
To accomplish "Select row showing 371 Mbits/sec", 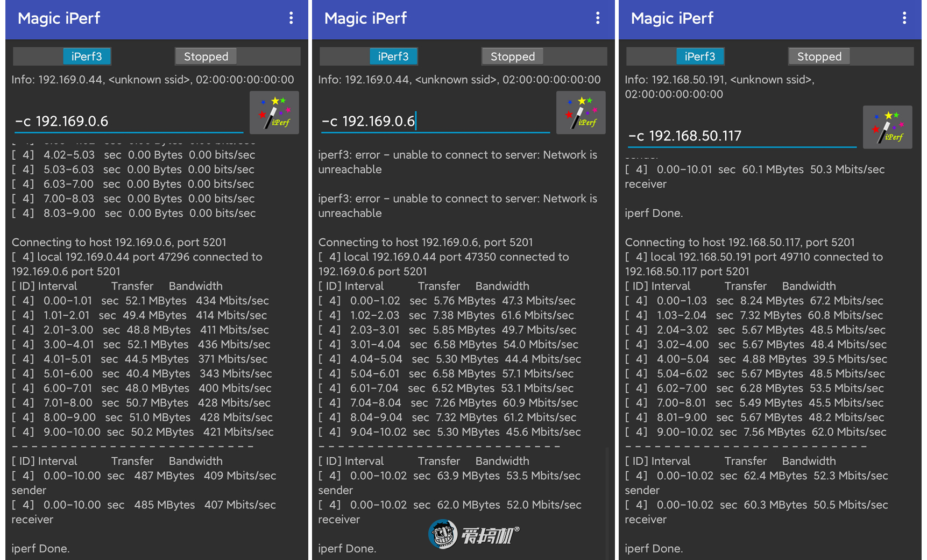I will (x=140, y=359).
